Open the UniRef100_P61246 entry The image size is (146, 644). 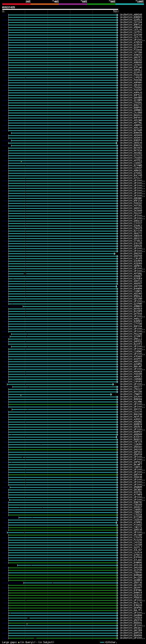point(131,334)
